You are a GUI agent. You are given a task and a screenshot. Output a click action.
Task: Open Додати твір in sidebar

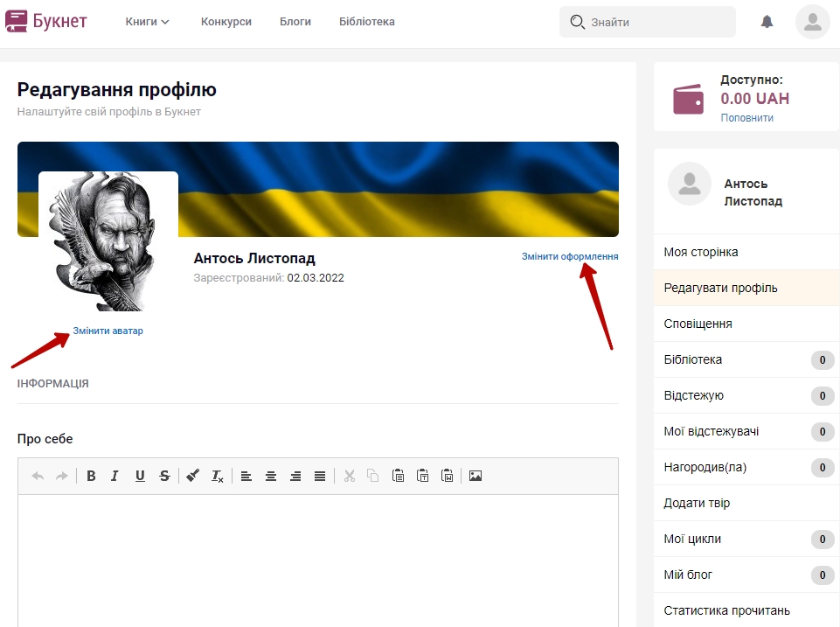click(x=746, y=503)
